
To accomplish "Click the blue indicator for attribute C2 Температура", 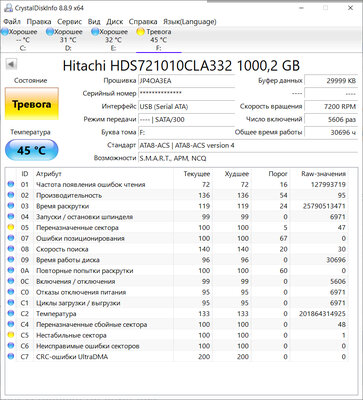I will [11, 313].
